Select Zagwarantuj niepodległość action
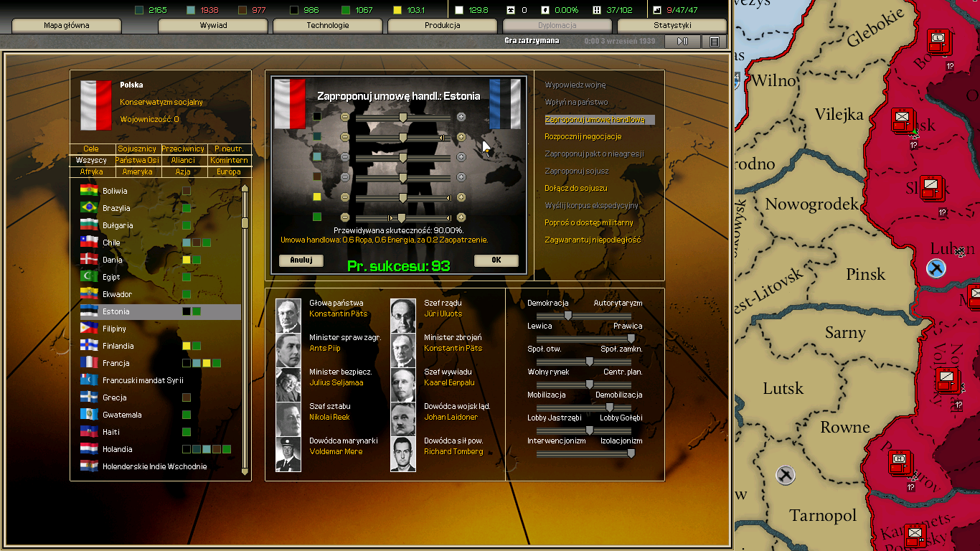Screen dimensions: 980x551 [x=593, y=240]
